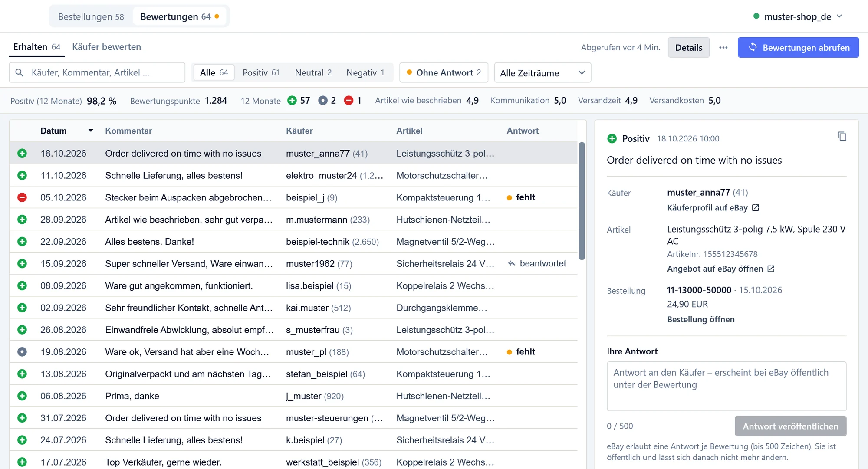Screen dimensions: 868x469
Task: Click the Käufer column header
Action: pos(299,131)
